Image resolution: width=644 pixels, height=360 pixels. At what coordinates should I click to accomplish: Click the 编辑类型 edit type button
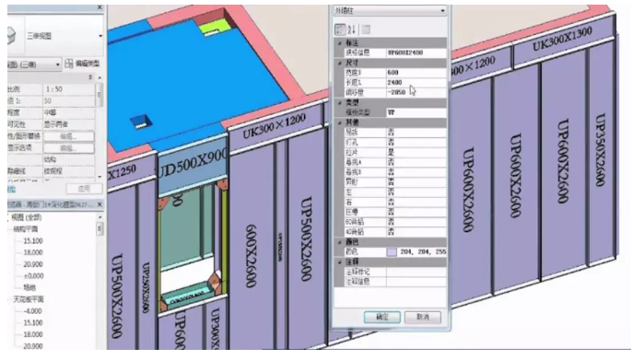point(83,64)
